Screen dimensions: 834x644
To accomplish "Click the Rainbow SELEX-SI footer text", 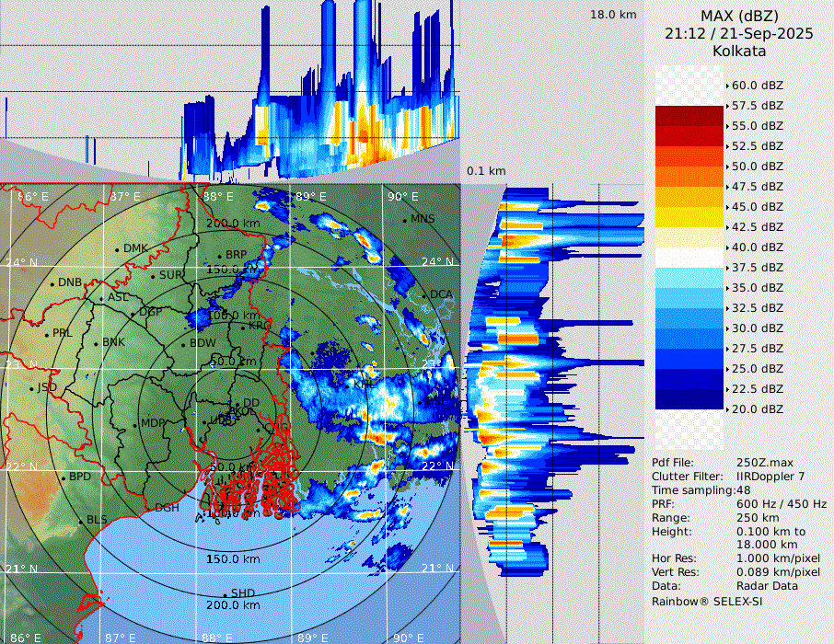I will pyautogui.click(x=707, y=601).
